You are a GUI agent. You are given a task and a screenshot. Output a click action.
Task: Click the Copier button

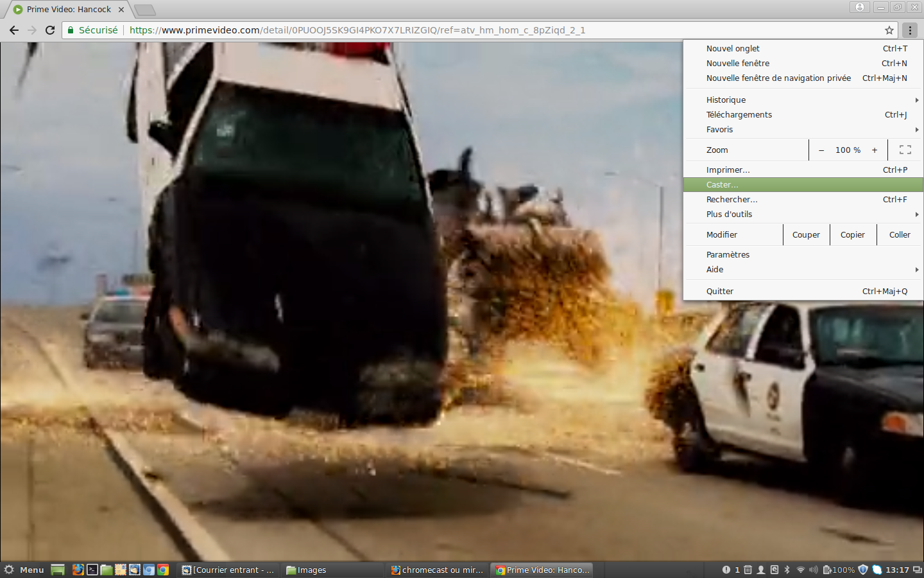(x=853, y=234)
